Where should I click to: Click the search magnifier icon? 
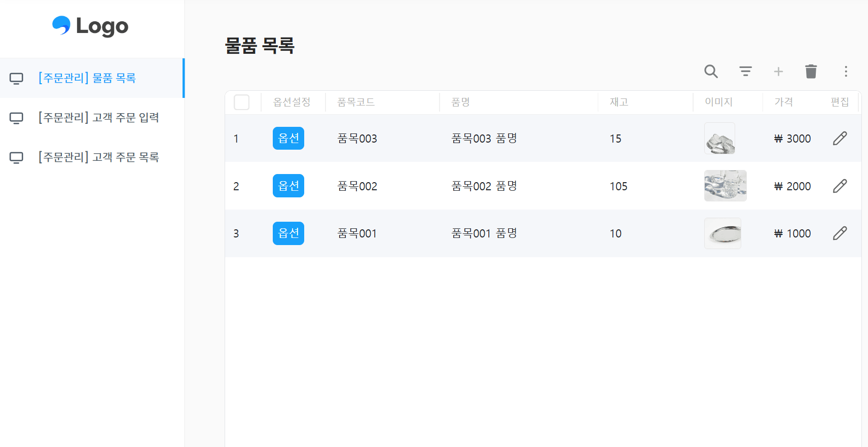tap(711, 72)
